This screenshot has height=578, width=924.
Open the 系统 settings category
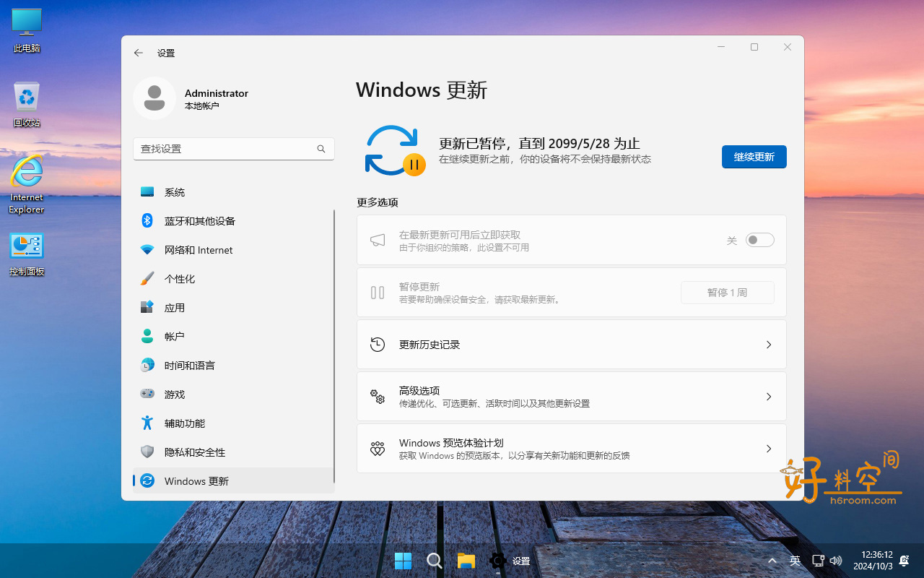(x=233, y=192)
